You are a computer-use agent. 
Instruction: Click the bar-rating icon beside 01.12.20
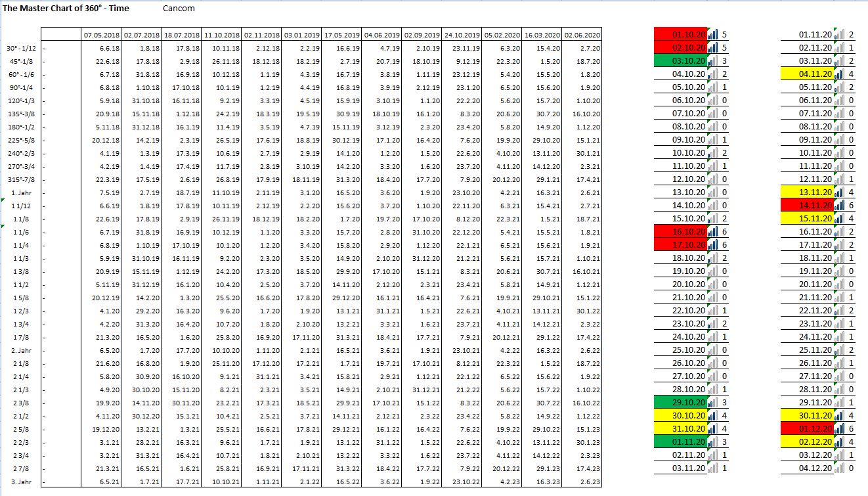tap(840, 429)
